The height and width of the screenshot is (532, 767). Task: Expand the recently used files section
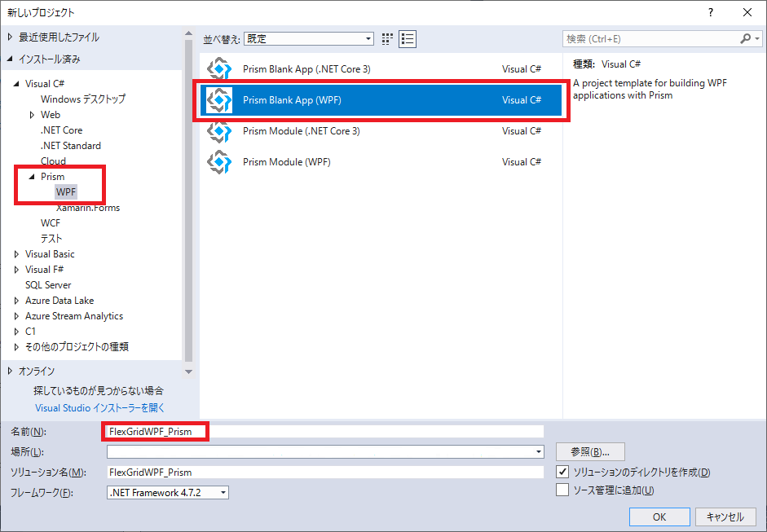[10, 37]
